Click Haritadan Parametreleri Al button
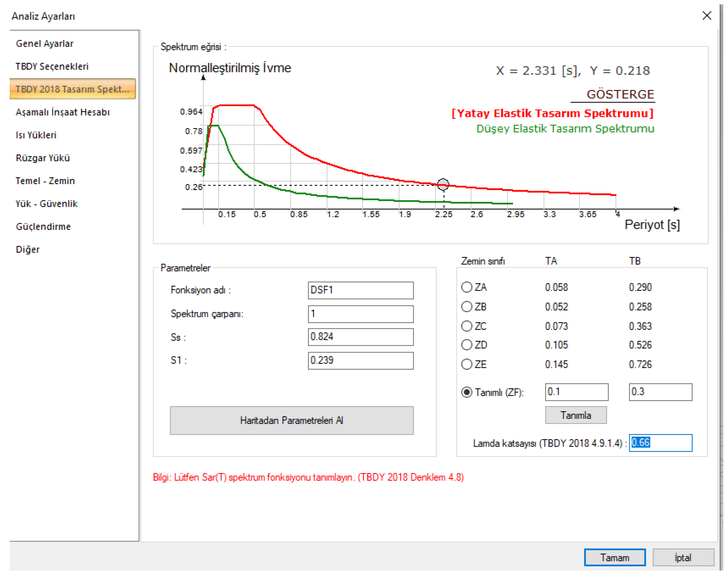 [291, 420]
